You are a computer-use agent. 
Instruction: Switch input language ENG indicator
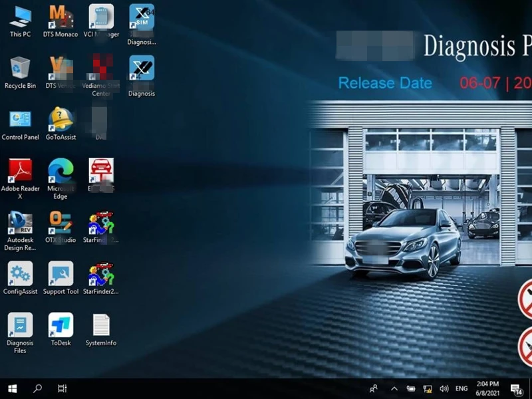(462, 388)
